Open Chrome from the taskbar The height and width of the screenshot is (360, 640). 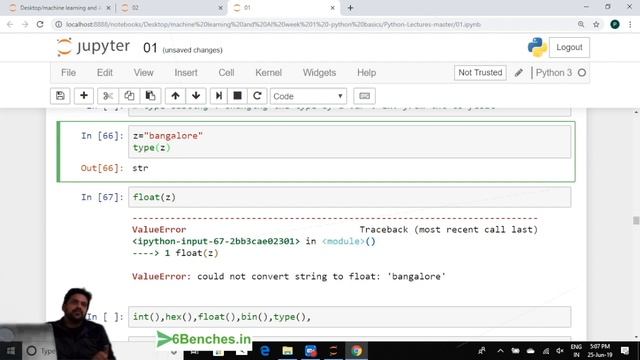pyautogui.click(x=357, y=351)
